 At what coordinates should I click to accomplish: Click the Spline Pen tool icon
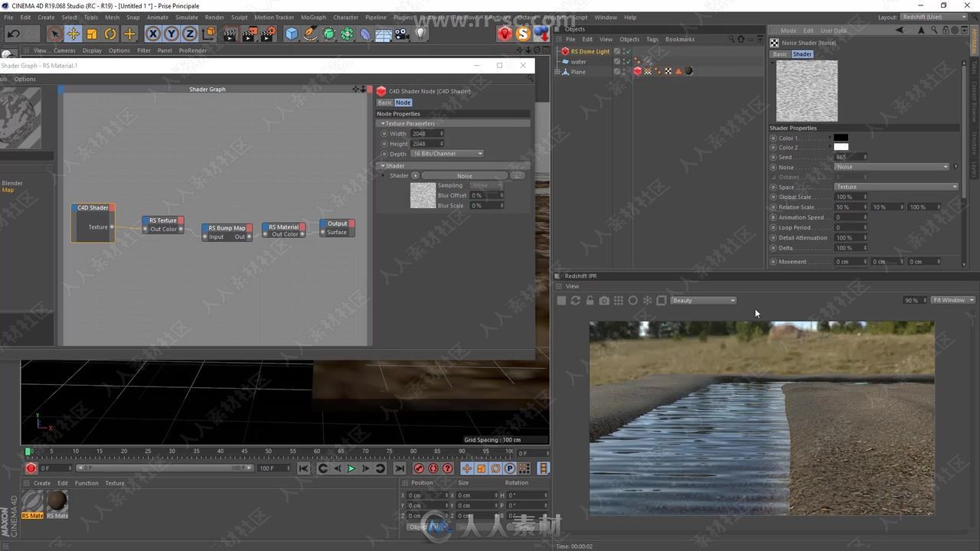coord(310,34)
